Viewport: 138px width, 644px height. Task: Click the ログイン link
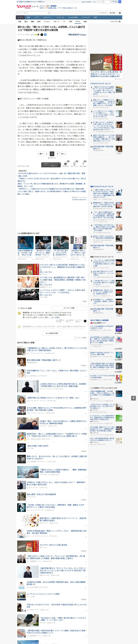42,8
